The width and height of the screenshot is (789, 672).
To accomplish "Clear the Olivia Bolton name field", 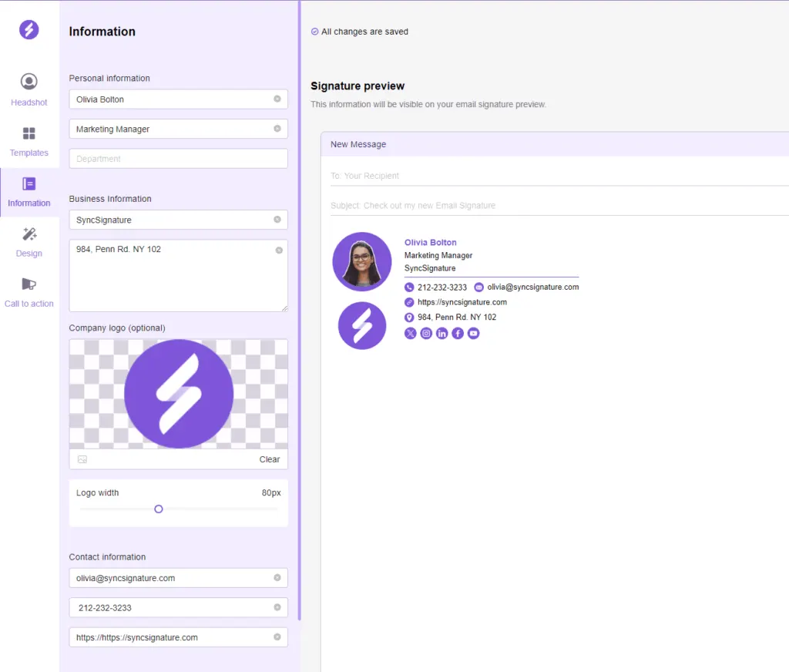I will 277,99.
